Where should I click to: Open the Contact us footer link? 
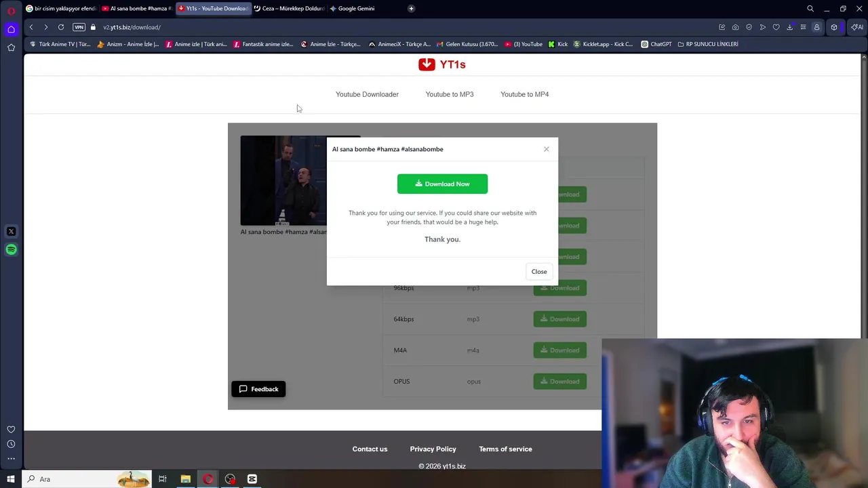coord(370,449)
